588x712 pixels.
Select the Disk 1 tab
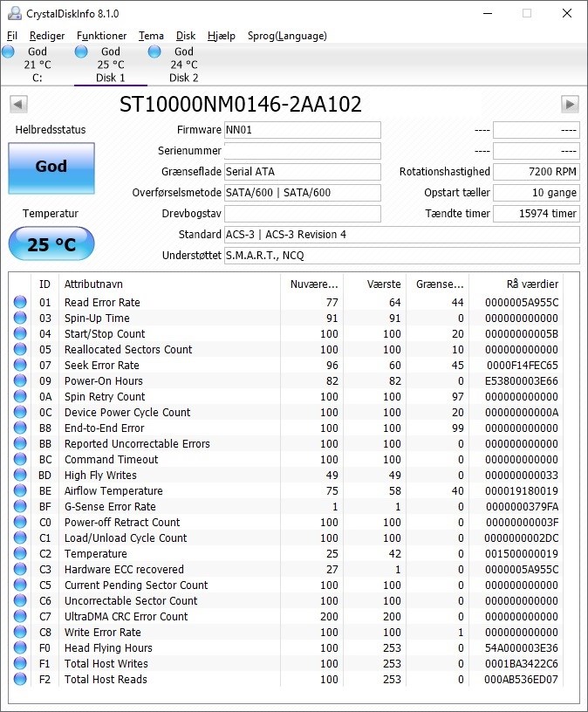110,65
